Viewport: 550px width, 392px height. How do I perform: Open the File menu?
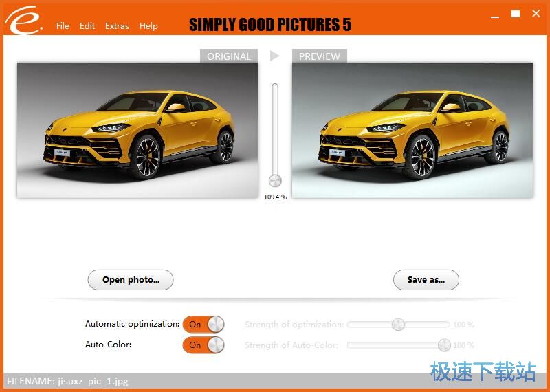pos(63,26)
